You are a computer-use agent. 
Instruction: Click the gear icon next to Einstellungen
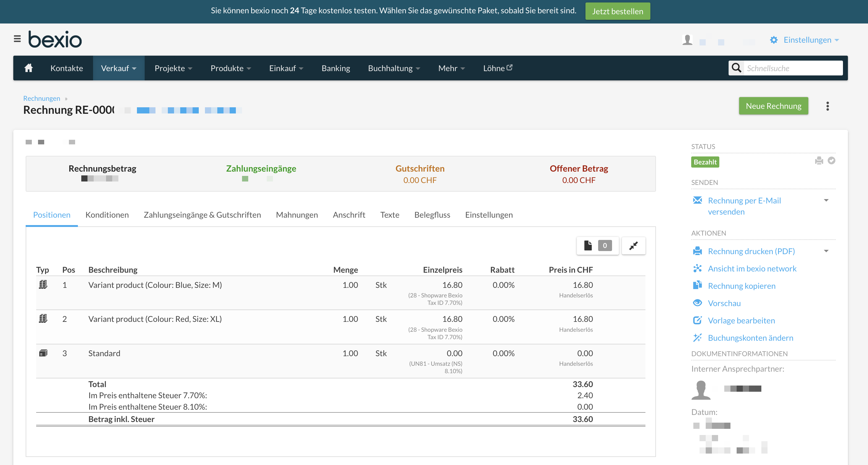[x=774, y=40]
